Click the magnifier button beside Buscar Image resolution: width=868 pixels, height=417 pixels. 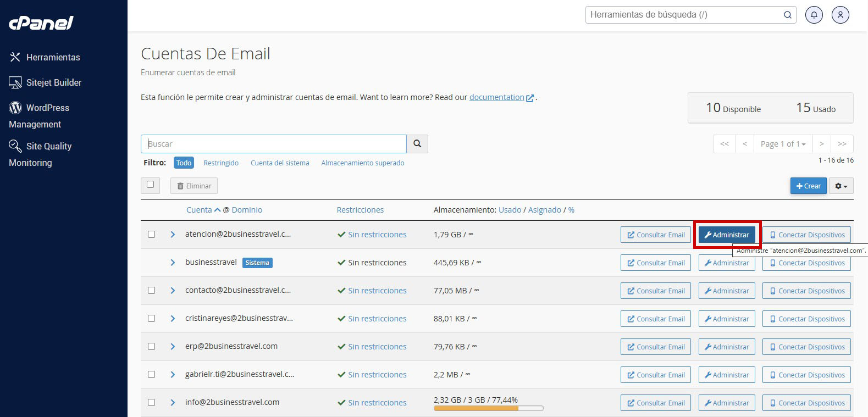[x=417, y=144]
